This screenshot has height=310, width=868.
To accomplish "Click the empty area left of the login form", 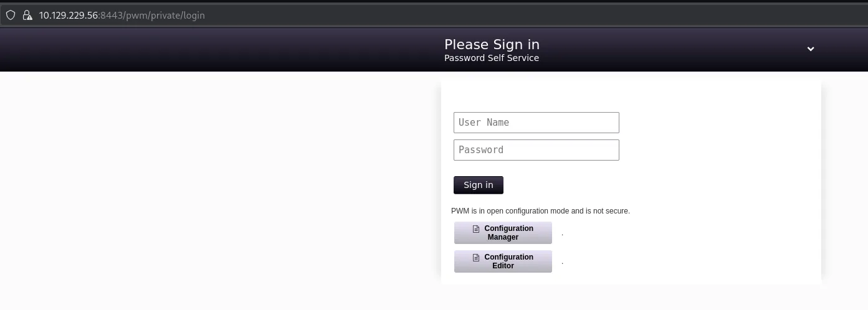I will coord(218,187).
